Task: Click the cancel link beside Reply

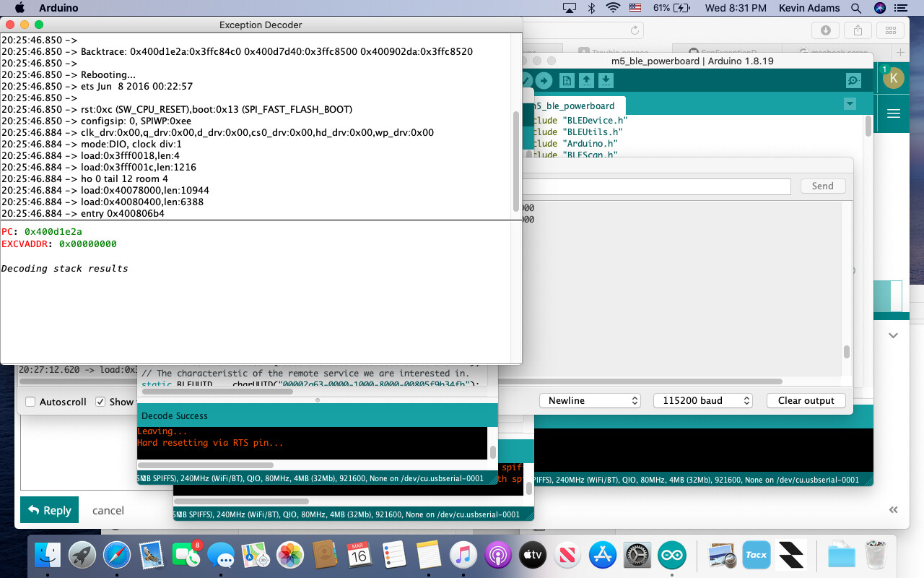Action: [x=108, y=510]
